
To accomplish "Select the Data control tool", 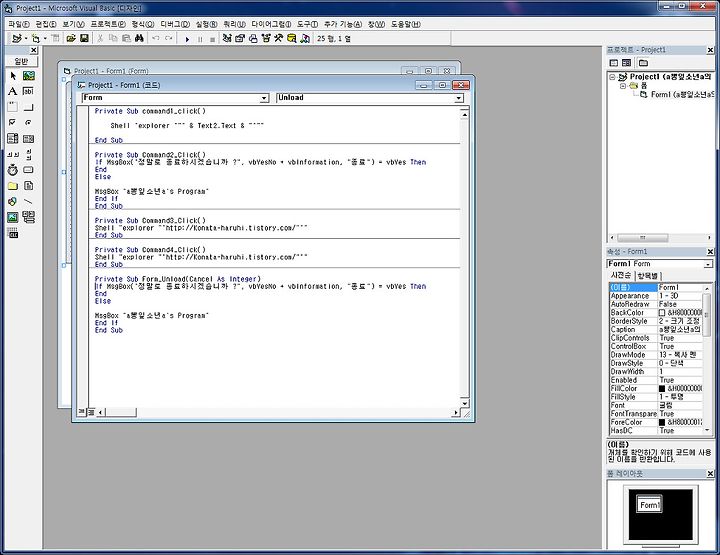I will [x=28, y=217].
